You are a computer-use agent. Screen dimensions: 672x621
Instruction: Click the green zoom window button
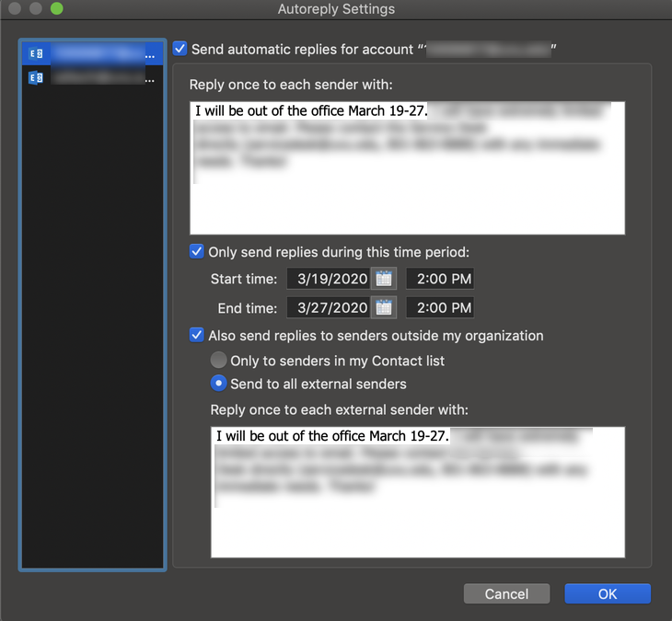coord(56,9)
